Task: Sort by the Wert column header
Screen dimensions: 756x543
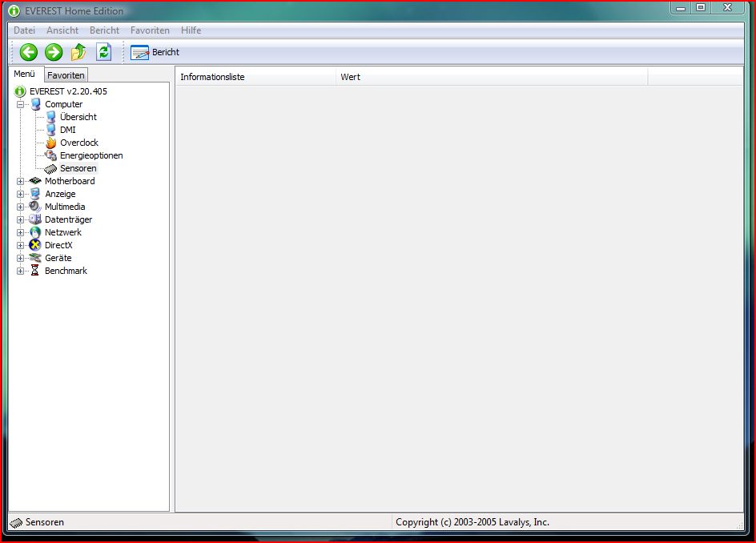Action: [492, 77]
